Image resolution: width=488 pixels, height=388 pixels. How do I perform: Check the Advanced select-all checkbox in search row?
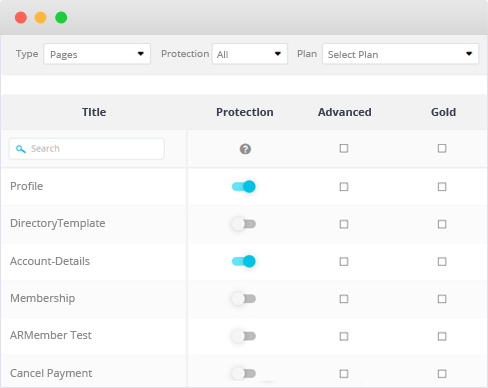point(344,148)
